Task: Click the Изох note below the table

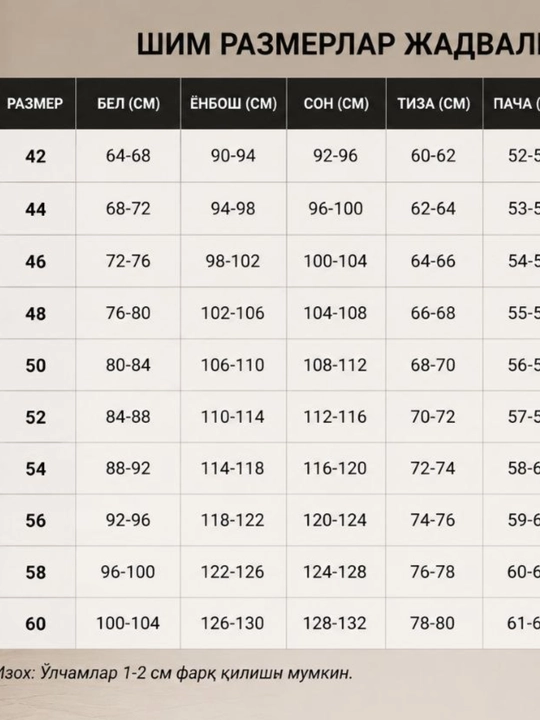Action: pyautogui.click(x=175, y=674)
